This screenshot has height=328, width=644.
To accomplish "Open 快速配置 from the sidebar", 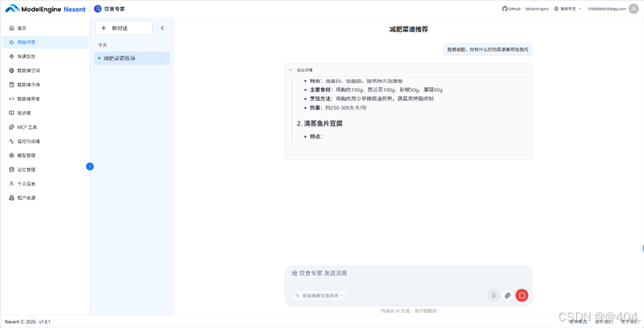I will click(x=45, y=57).
